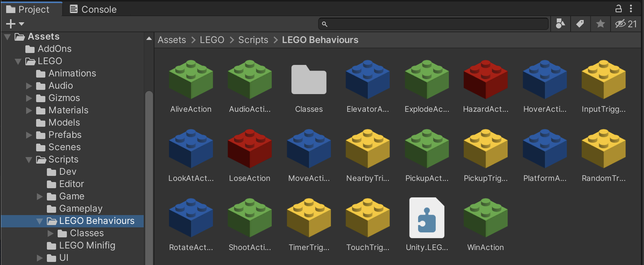The height and width of the screenshot is (265, 644).
Task: Select the ShootAction green brick
Action: click(250, 218)
